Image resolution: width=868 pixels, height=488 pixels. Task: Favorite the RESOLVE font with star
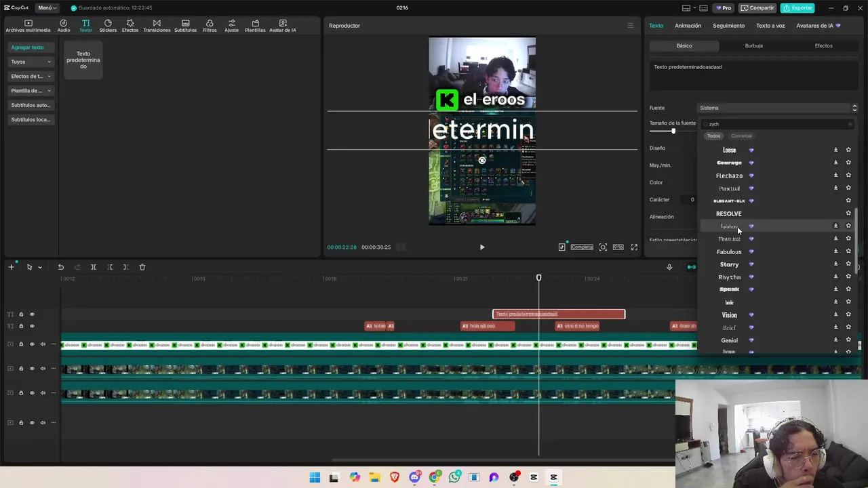848,213
